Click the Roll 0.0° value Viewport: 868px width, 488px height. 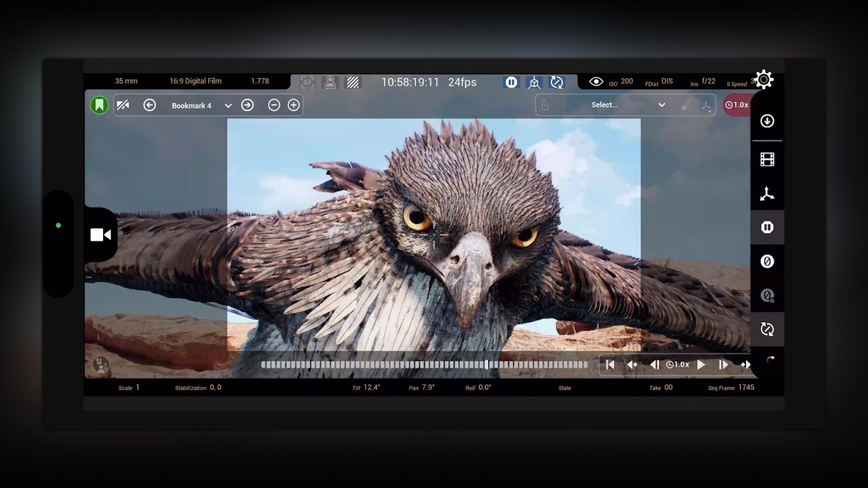(478, 387)
